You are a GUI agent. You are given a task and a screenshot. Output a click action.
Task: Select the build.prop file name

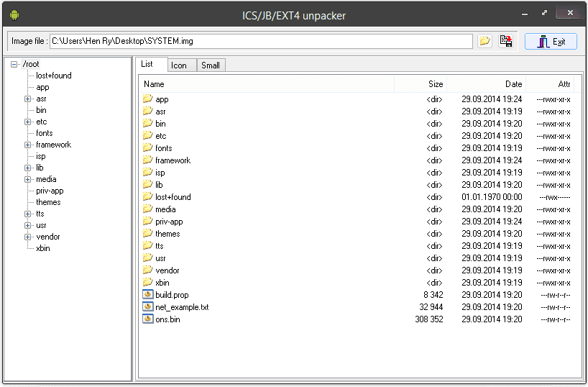point(172,295)
